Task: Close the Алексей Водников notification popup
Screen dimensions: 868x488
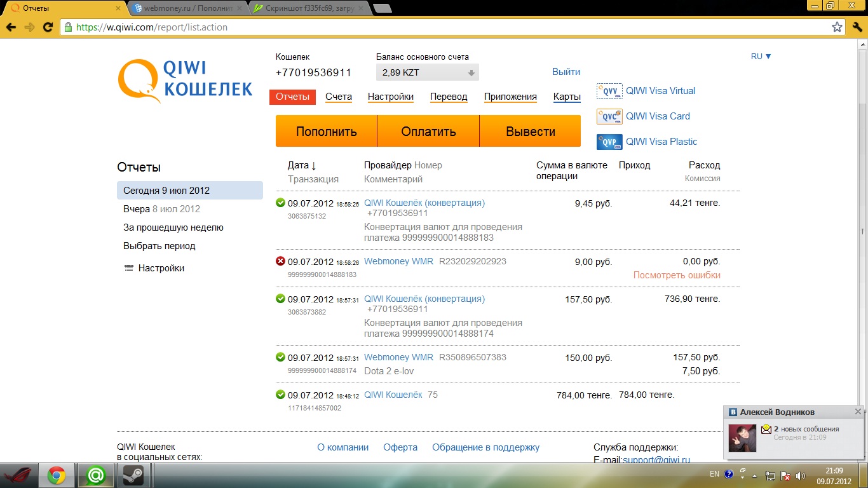Action: point(858,412)
